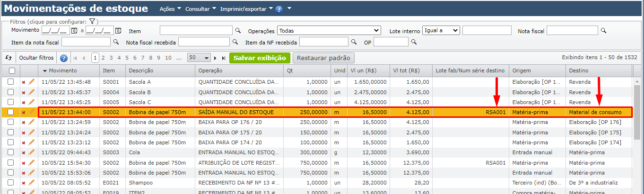Open calendar for Movimento start date
The width and height of the screenshot is (644, 194).
click(74, 31)
